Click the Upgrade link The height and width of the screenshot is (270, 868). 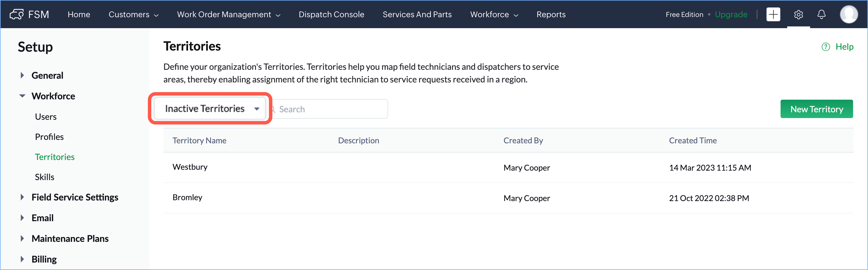[x=731, y=15]
